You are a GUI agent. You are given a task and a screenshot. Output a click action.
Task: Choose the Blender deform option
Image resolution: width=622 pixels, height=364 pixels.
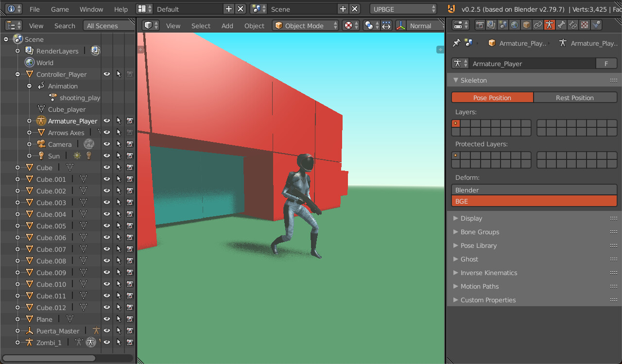535,190
